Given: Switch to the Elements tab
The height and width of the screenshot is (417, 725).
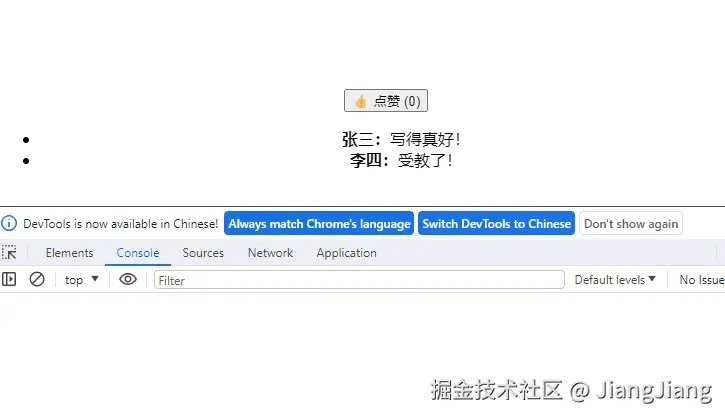Looking at the screenshot, I should click(69, 253).
